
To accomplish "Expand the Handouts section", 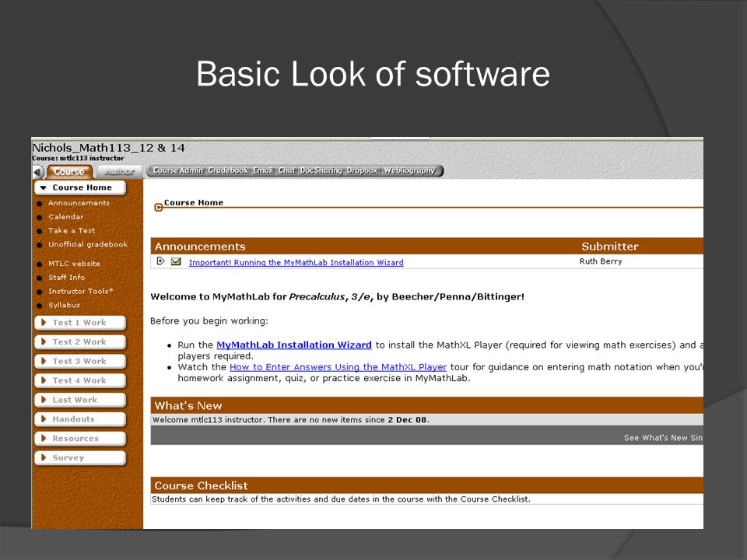I will 80,419.
